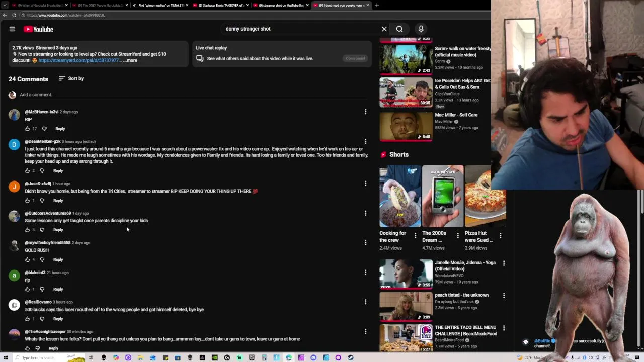Screen dimensions: 644x362
Task: Open options menu for @blakeint3 comment
Action: coord(366,273)
